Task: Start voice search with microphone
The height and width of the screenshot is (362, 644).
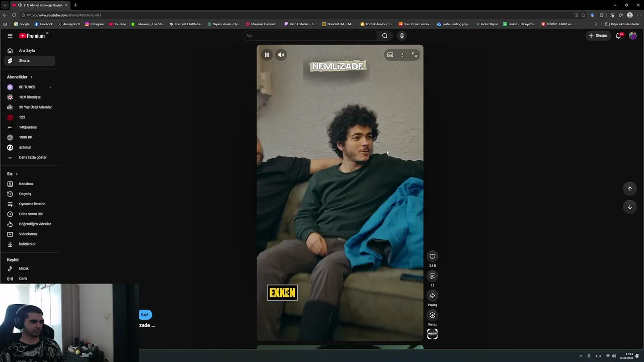Action: 401,36
